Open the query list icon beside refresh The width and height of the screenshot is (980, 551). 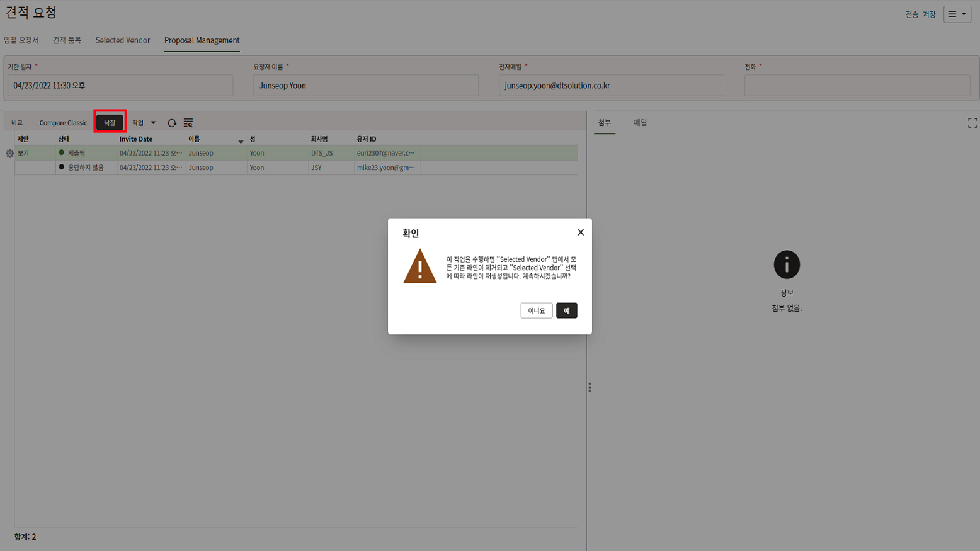pos(188,123)
